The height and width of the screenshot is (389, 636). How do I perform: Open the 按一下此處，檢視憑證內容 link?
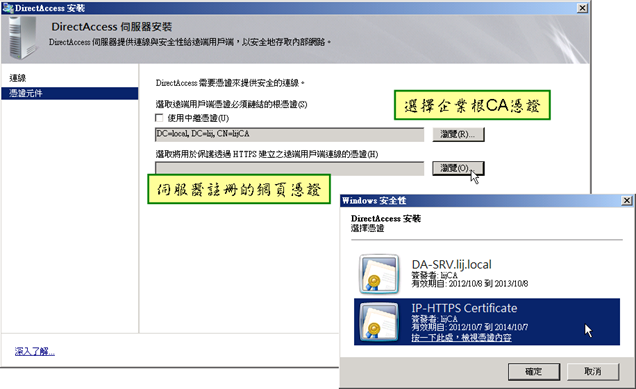pos(461,337)
